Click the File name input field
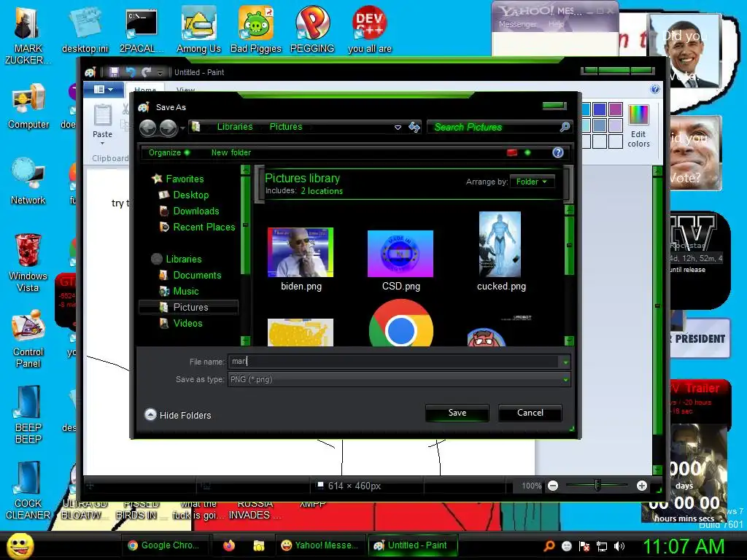Image resolution: width=747 pixels, height=560 pixels. tap(393, 362)
